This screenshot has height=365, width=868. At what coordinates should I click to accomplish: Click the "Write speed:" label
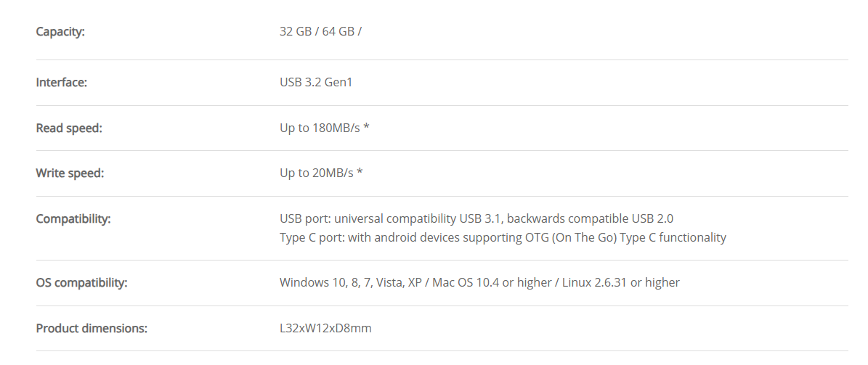(70, 173)
